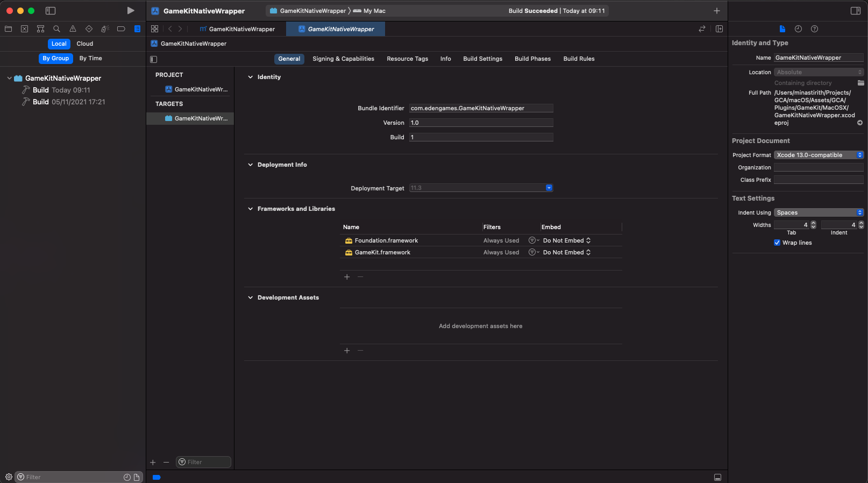Viewport: 868px width, 483px height.
Task: Show the File inspector
Action: pyautogui.click(x=782, y=29)
